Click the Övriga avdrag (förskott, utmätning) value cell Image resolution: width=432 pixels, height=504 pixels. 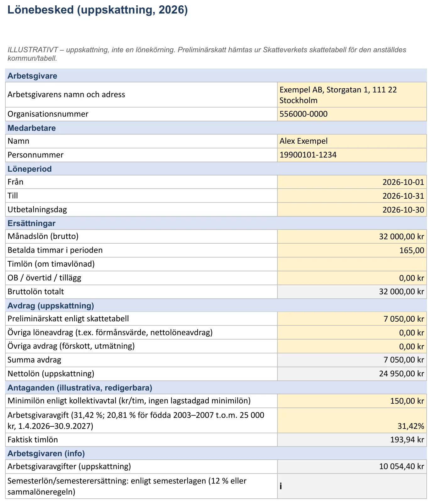tap(352, 346)
